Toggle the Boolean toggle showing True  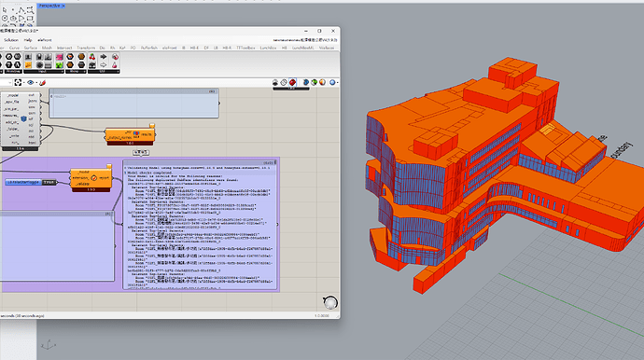[x=49, y=182]
